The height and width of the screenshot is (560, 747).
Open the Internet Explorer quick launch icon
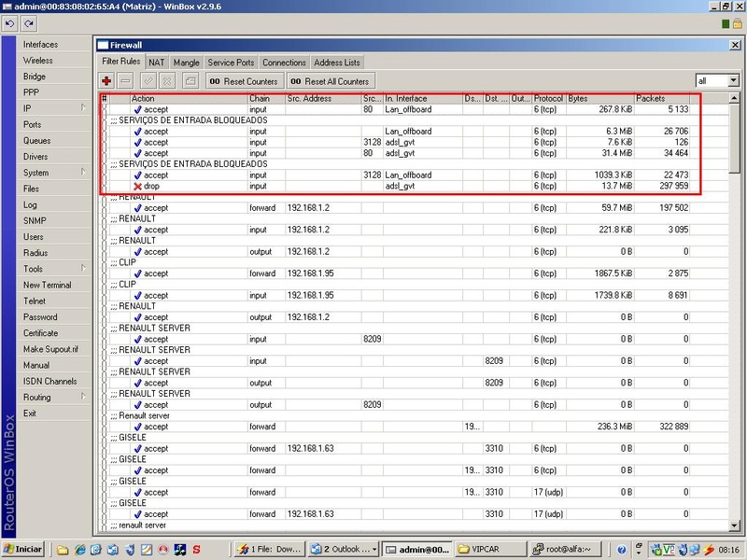point(80,550)
